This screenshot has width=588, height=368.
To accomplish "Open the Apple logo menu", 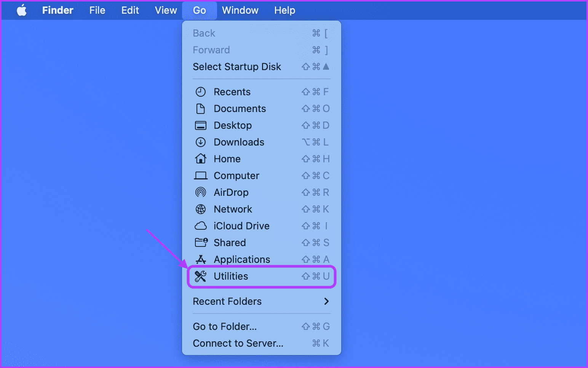I will pyautogui.click(x=22, y=10).
